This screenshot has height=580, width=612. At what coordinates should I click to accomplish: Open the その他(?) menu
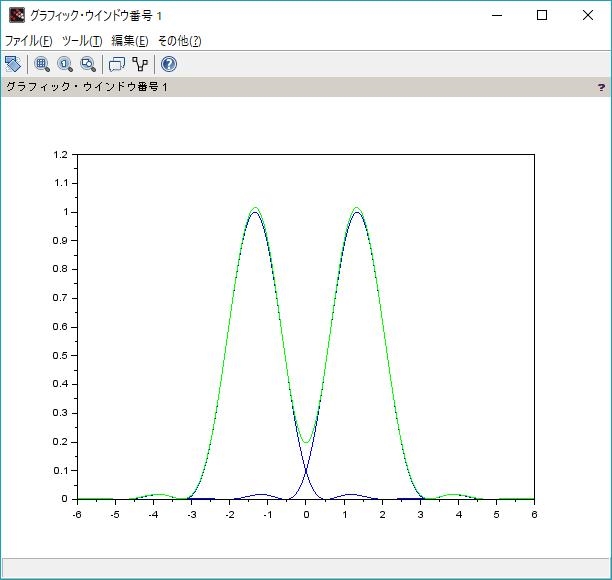pos(180,41)
